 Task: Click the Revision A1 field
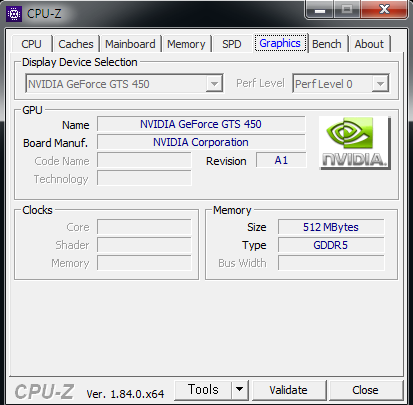281,160
